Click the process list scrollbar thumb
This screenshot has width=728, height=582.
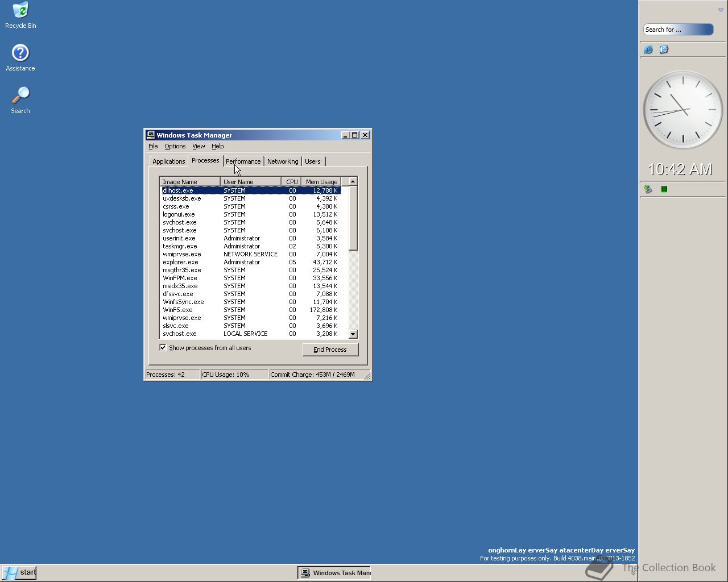pos(353,218)
